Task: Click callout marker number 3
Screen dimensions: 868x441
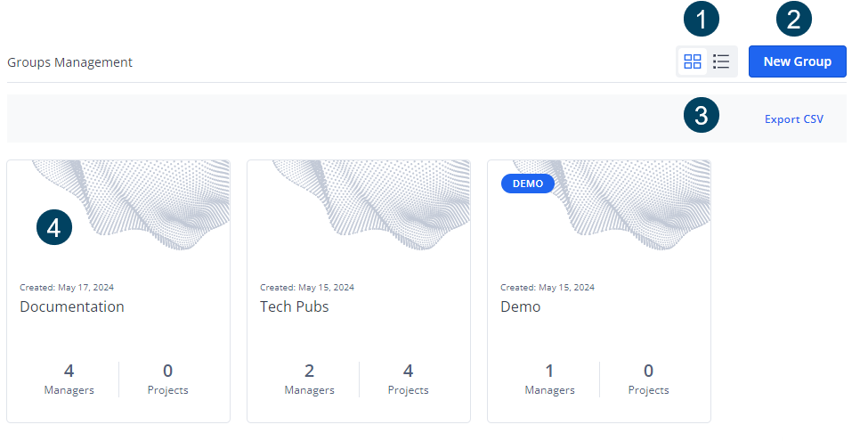Action: coord(702,115)
